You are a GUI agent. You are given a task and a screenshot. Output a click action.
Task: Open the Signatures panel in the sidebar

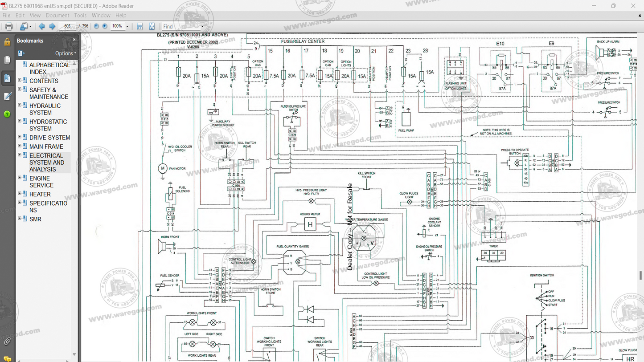[7, 96]
